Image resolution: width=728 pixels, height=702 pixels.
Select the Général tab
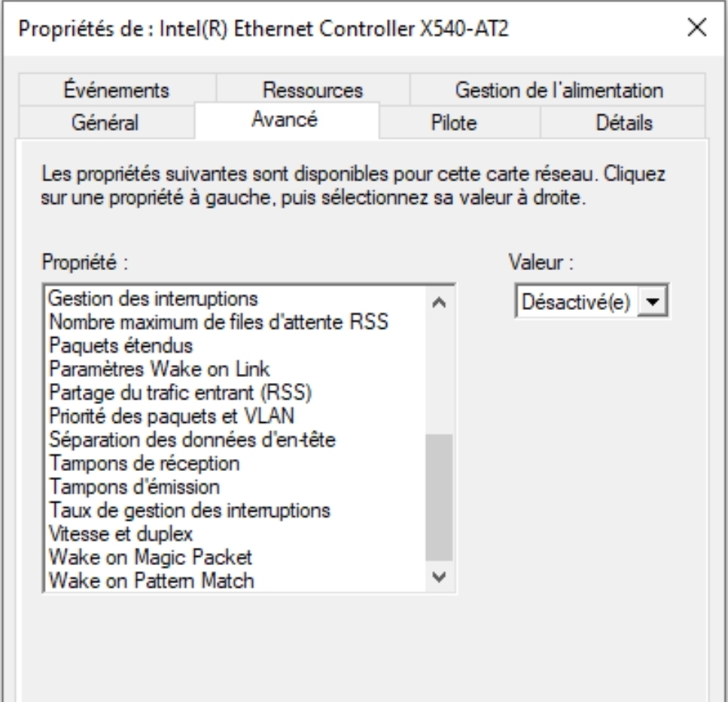104,121
